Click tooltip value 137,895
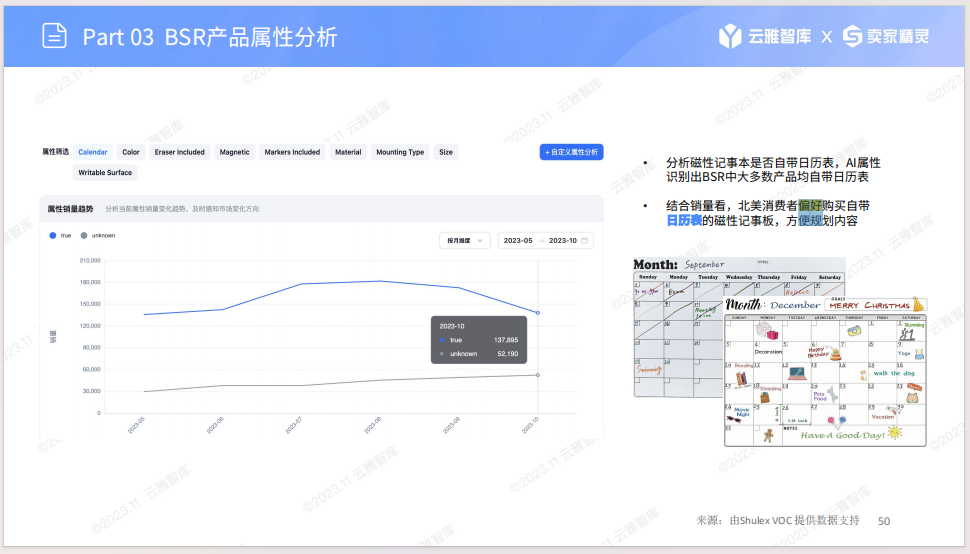 506,340
